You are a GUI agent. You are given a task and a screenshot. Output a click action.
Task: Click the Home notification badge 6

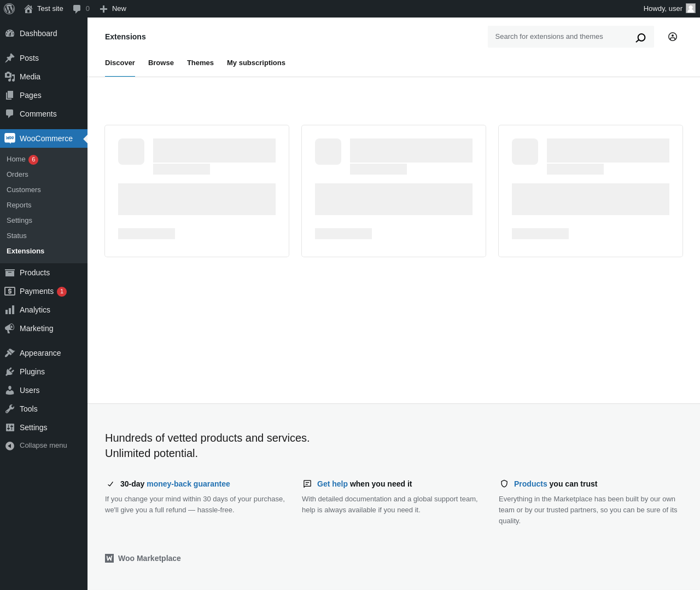tap(33, 160)
